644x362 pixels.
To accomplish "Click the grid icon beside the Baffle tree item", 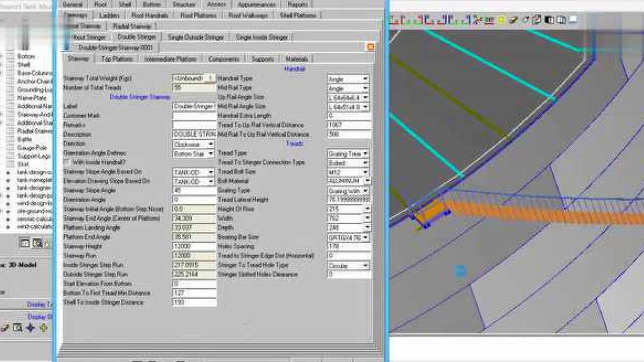I will point(11,139).
